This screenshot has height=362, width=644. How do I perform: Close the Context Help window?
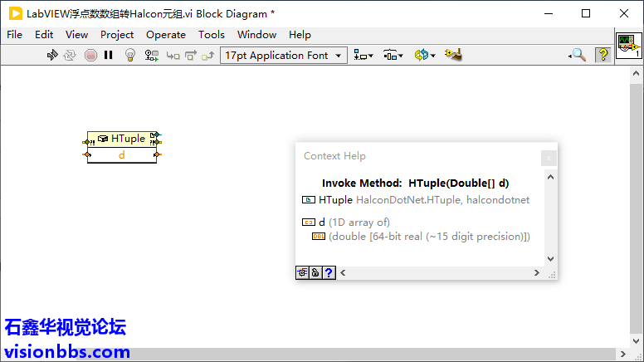548,157
